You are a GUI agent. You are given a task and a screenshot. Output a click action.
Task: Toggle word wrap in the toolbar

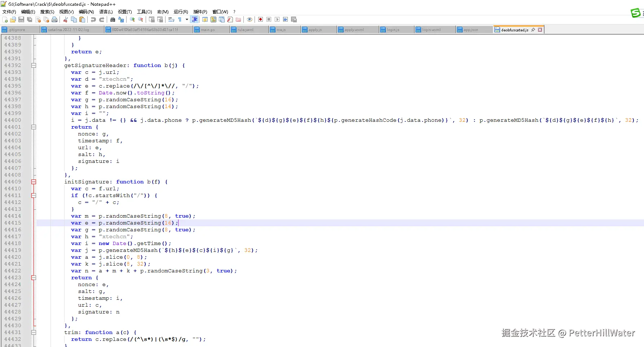(171, 19)
